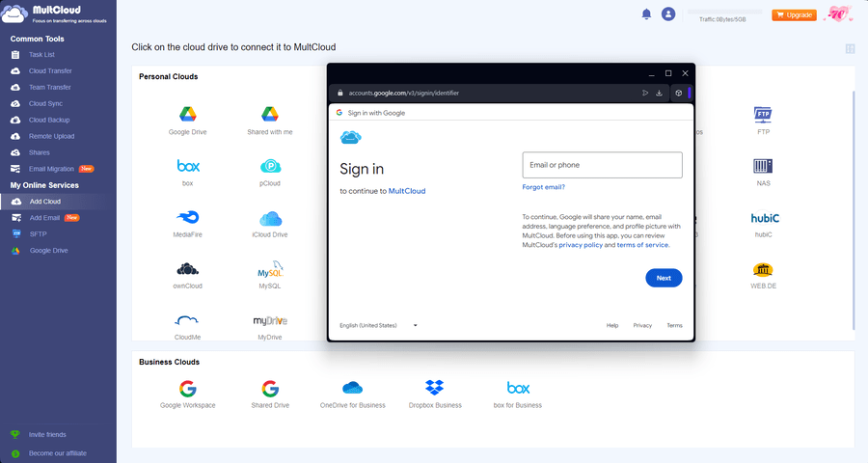Click Become our affiliate

pos(58,453)
